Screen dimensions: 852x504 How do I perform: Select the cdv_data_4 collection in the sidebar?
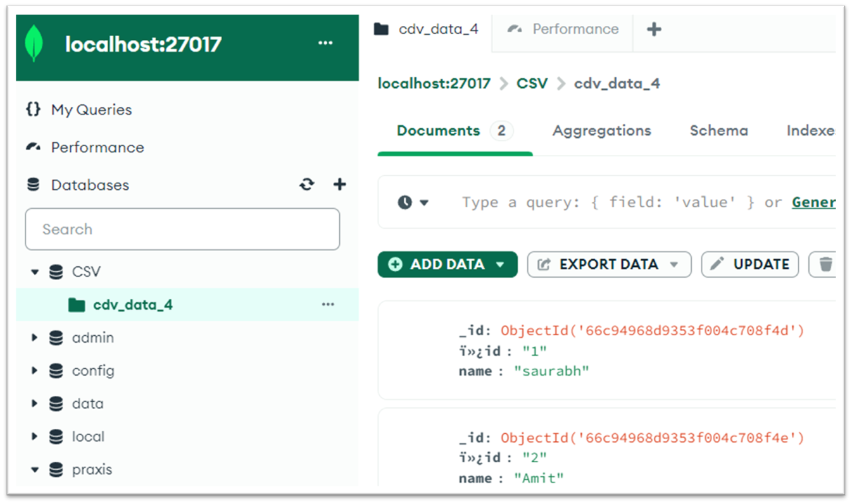(133, 305)
